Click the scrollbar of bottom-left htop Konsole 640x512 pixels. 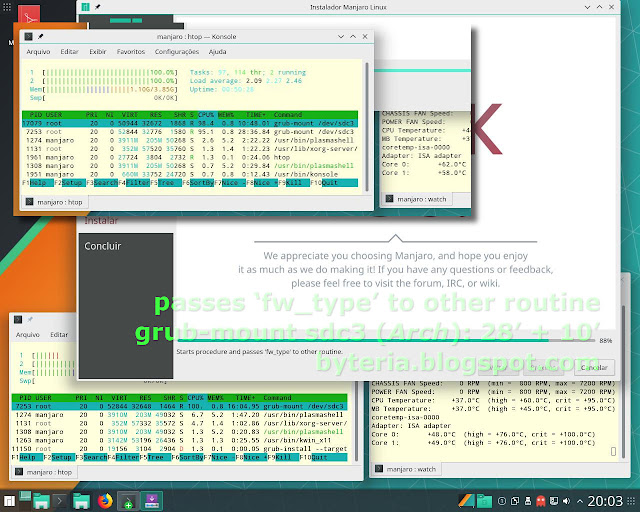[x=356, y=423]
